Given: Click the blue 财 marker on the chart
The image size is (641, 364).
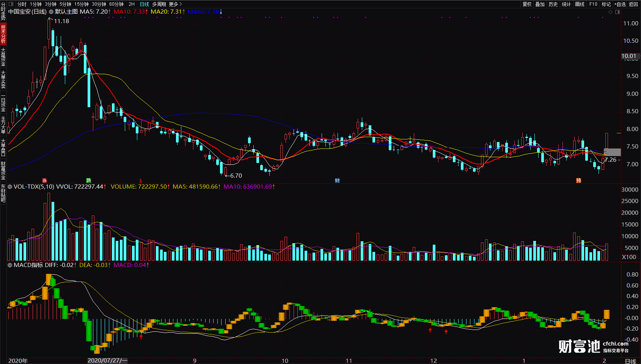Looking at the screenshot, I should coord(337,181).
